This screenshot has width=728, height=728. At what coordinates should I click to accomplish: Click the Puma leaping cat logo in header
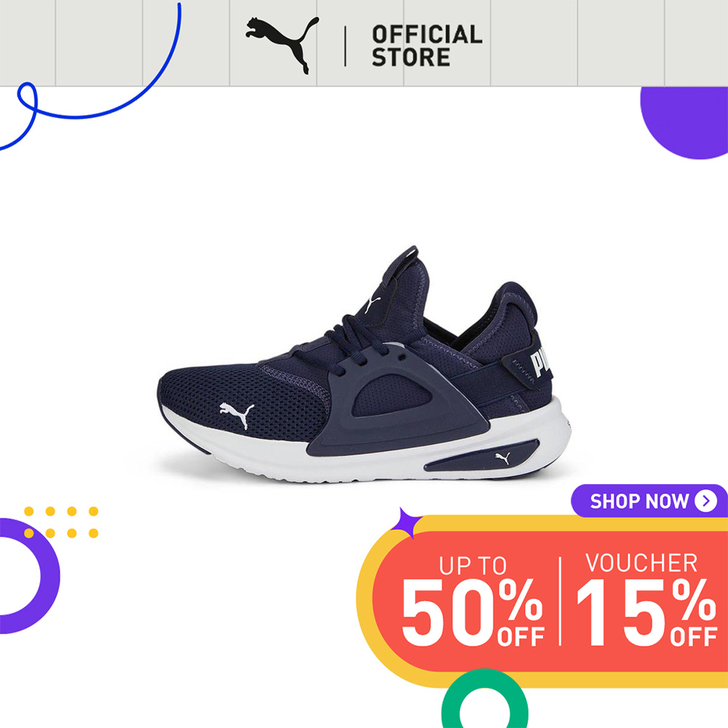[x=282, y=45]
